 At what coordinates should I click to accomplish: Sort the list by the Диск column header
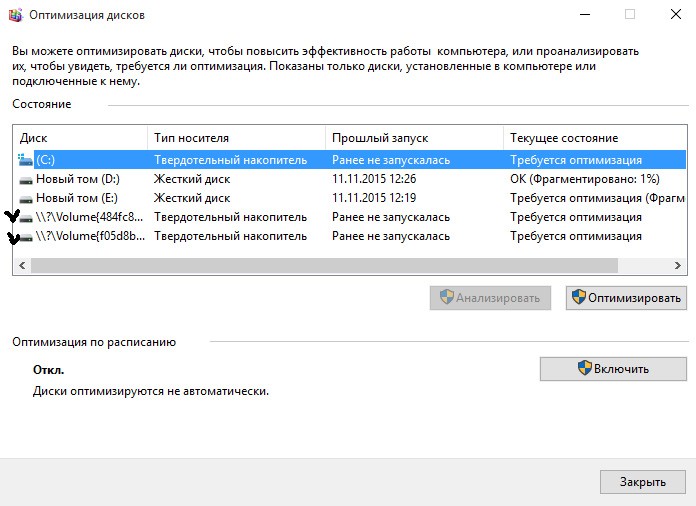[x=80, y=138]
